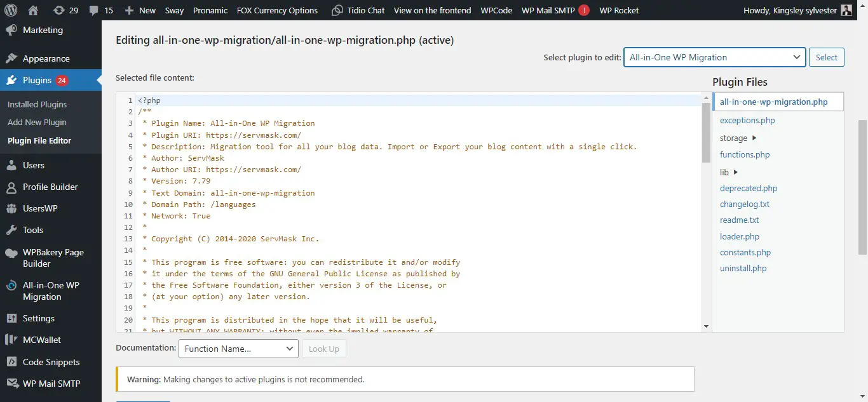
Task: Open deprecated.php in Plugin Files
Action: pyautogui.click(x=749, y=188)
